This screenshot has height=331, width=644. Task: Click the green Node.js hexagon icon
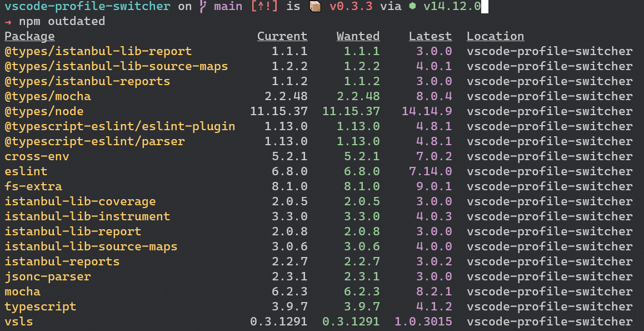412,7
